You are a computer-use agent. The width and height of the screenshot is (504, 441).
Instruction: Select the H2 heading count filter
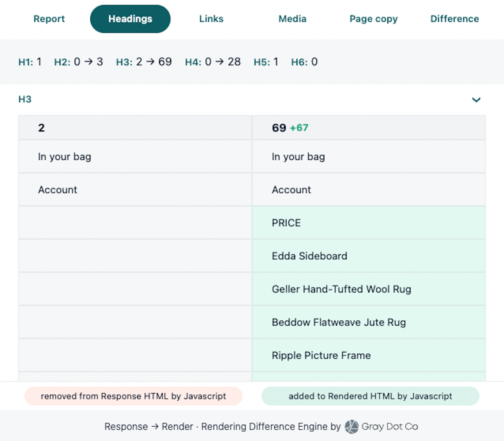79,62
